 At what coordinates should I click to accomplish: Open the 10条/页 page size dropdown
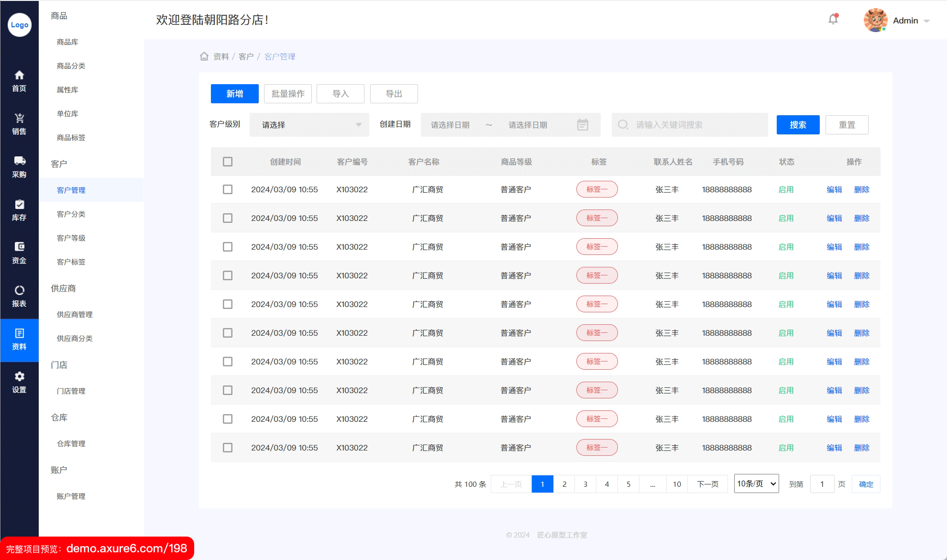pyautogui.click(x=757, y=483)
